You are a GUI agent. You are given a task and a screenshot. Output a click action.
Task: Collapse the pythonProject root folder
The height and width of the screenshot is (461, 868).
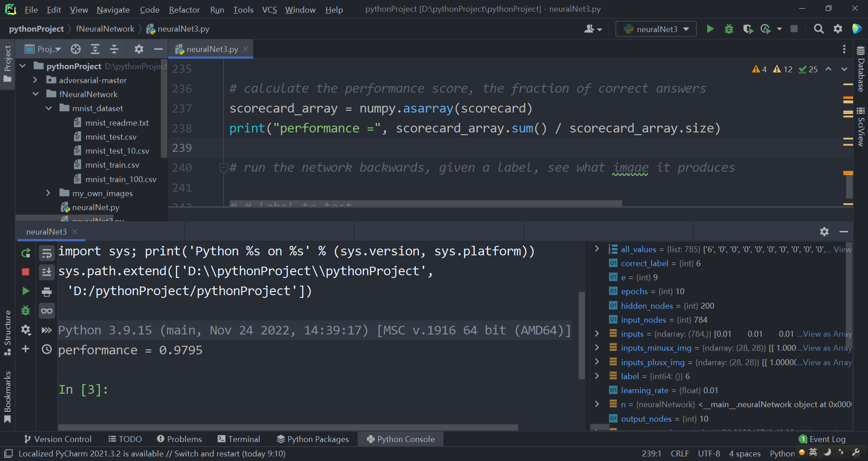22,66
